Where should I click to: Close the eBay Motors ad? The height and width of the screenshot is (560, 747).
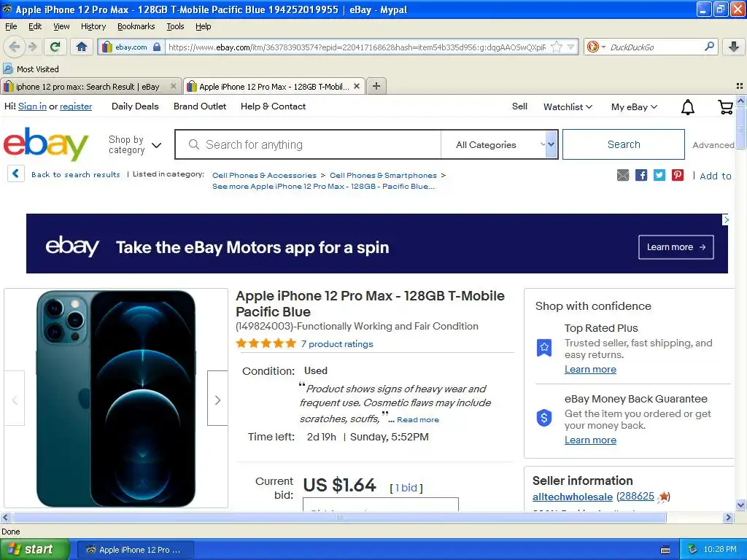(x=726, y=219)
